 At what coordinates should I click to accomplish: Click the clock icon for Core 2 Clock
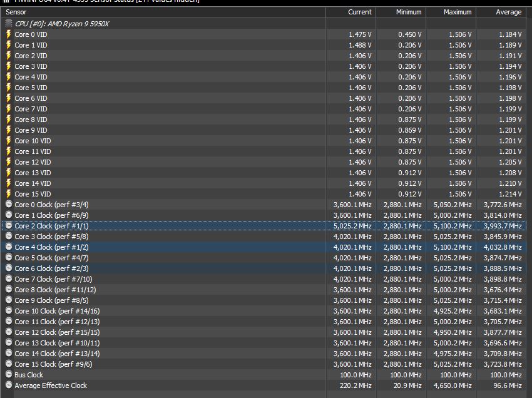click(x=9, y=226)
